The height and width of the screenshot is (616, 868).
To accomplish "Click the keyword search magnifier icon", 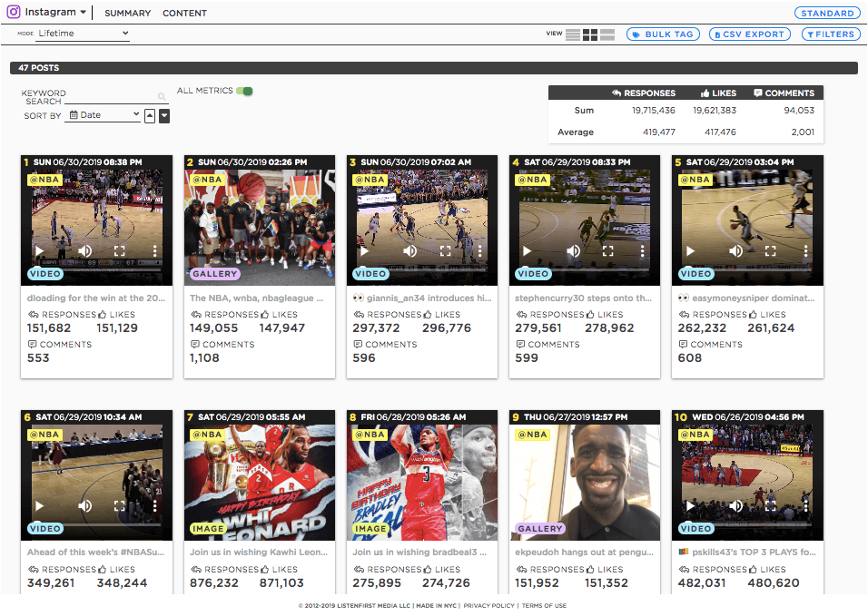I will click(x=162, y=97).
